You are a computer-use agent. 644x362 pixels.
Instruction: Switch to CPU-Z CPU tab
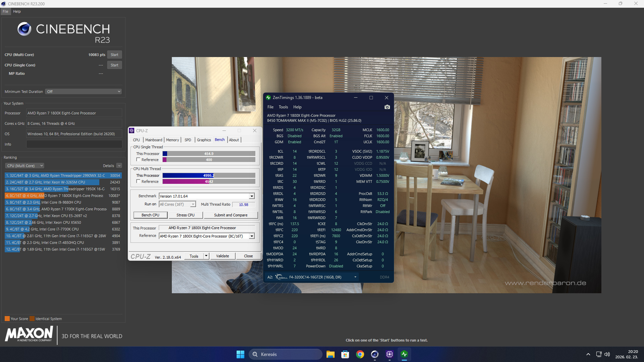[x=136, y=140]
